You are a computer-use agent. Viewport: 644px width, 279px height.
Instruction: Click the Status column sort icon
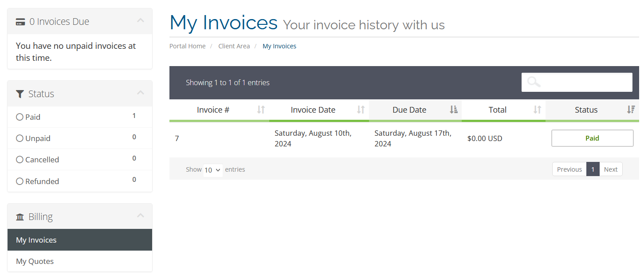click(x=631, y=110)
